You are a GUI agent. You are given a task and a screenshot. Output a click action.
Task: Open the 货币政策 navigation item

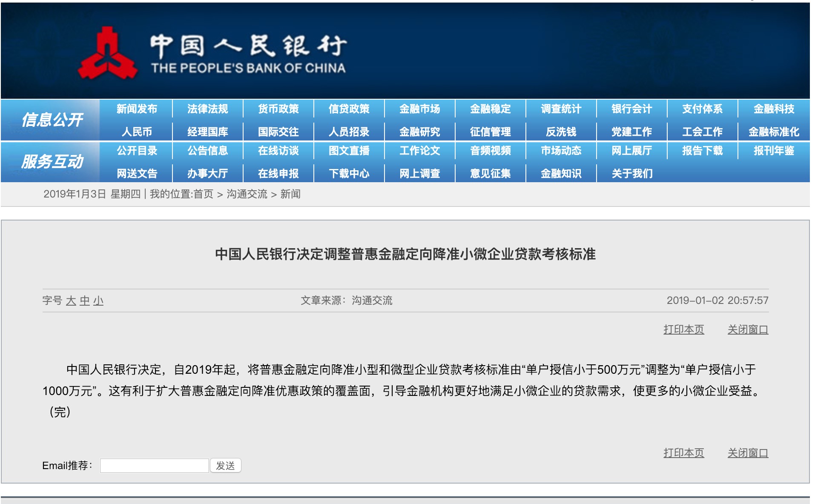coord(278,109)
